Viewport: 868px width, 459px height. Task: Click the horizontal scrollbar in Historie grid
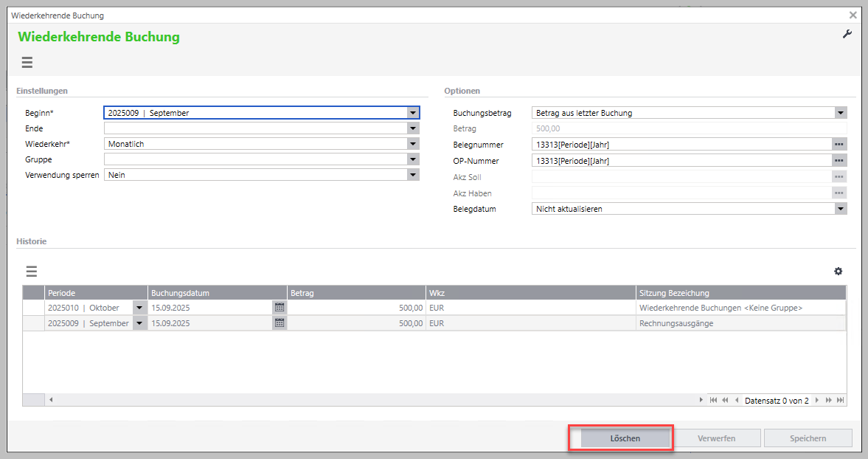[x=369, y=400]
